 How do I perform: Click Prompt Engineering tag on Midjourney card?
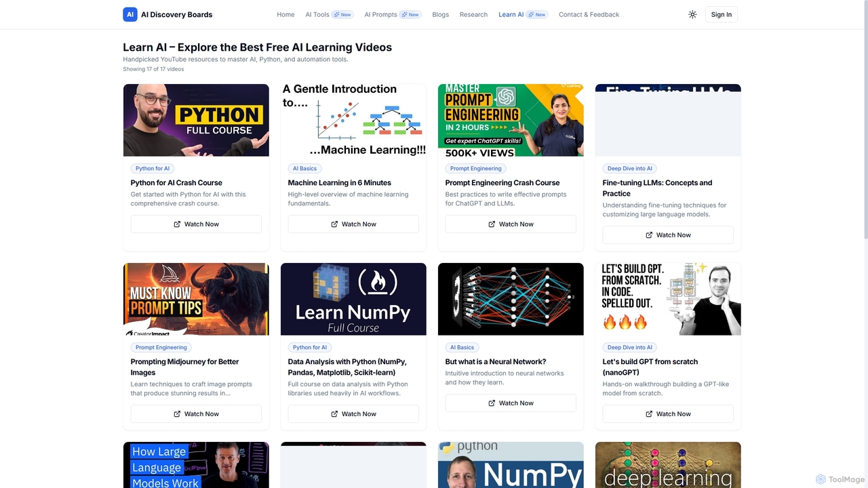[x=161, y=347]
